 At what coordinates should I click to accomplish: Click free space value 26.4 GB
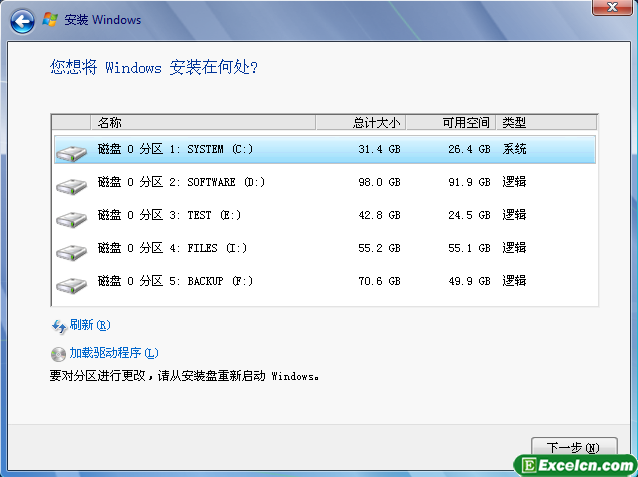(469, 149)
